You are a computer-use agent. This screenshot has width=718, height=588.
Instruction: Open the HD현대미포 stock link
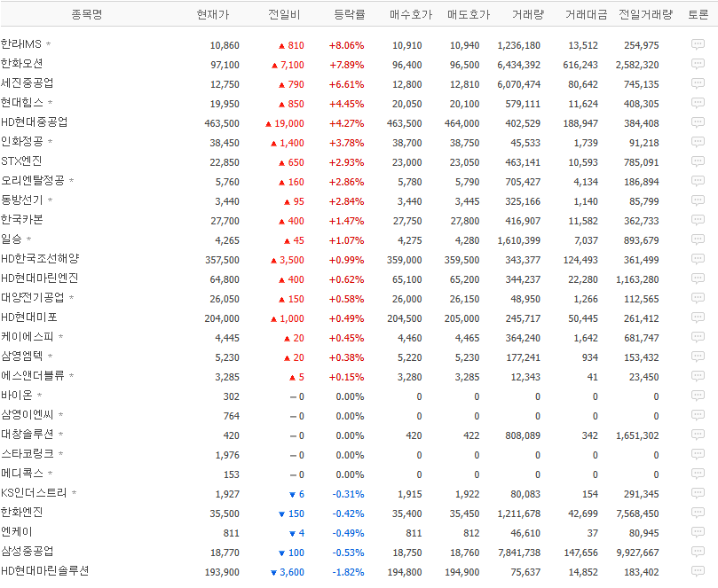point(29,318)
